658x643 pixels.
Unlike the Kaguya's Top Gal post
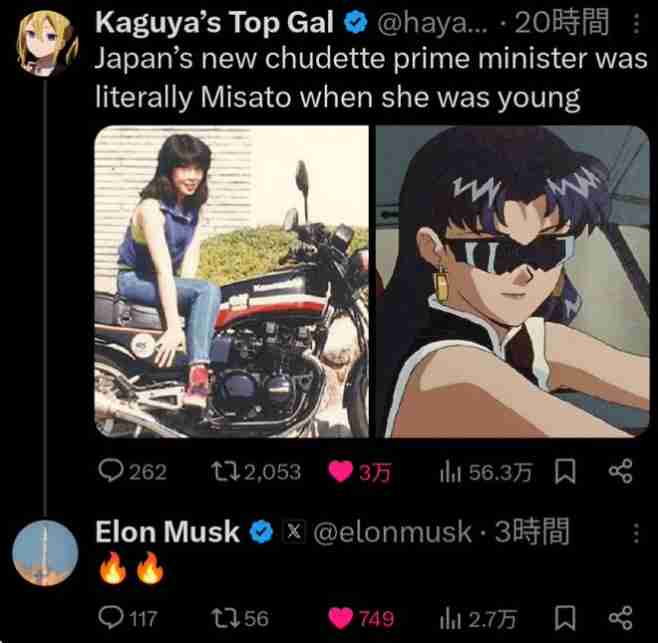tap(341, 471)
